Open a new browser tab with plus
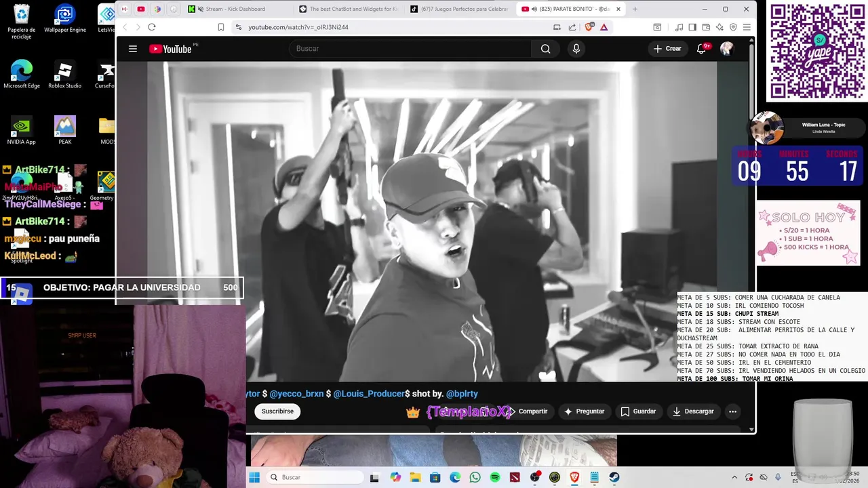 [x=635, y=9]
